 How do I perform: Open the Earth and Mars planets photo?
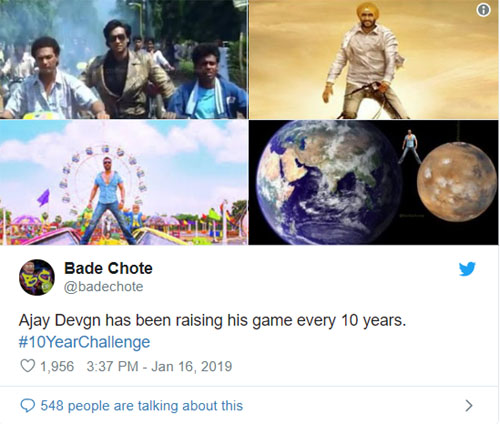pyautogui.click(x=374, y=182)
